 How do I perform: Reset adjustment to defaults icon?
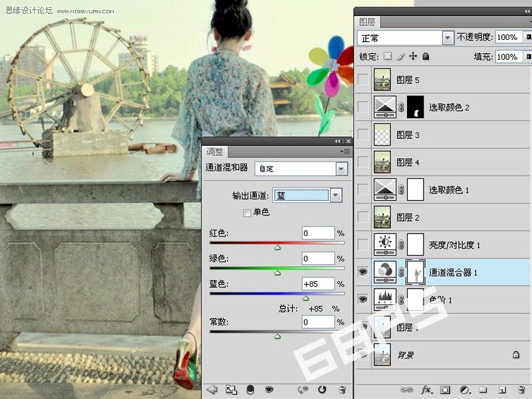click(x=322, y=390)
